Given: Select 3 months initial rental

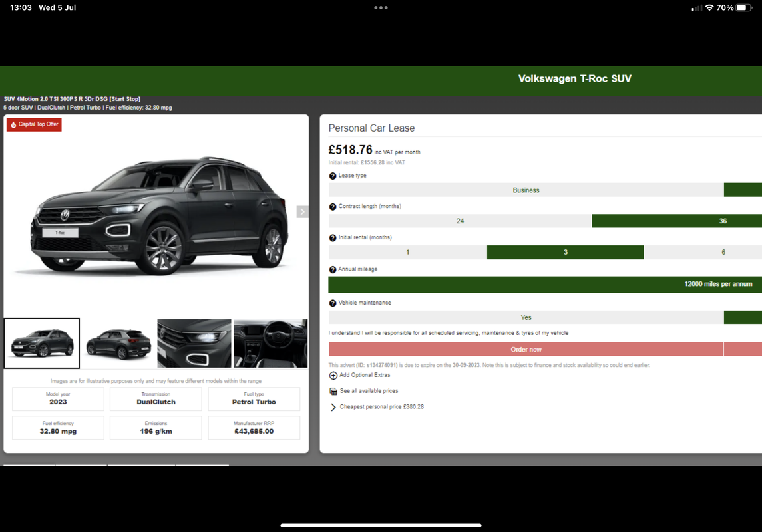Looking at the screenshot, I should [x=565, y=252].
